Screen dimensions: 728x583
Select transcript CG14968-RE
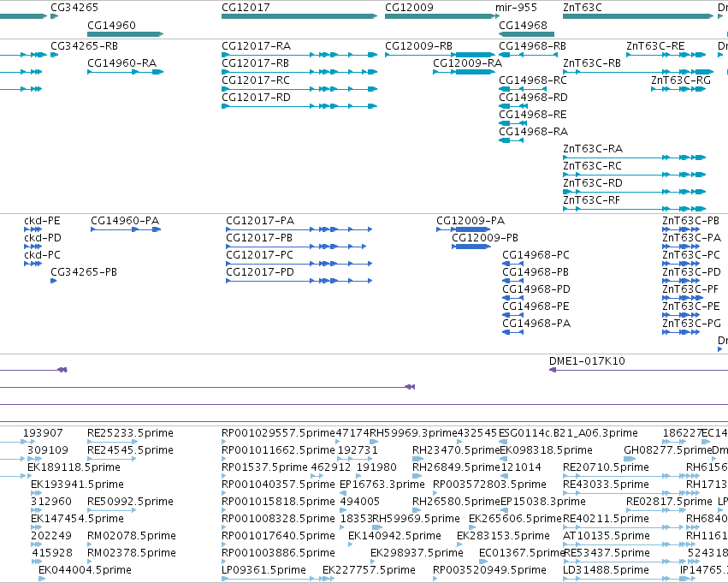tap(533, 115)
